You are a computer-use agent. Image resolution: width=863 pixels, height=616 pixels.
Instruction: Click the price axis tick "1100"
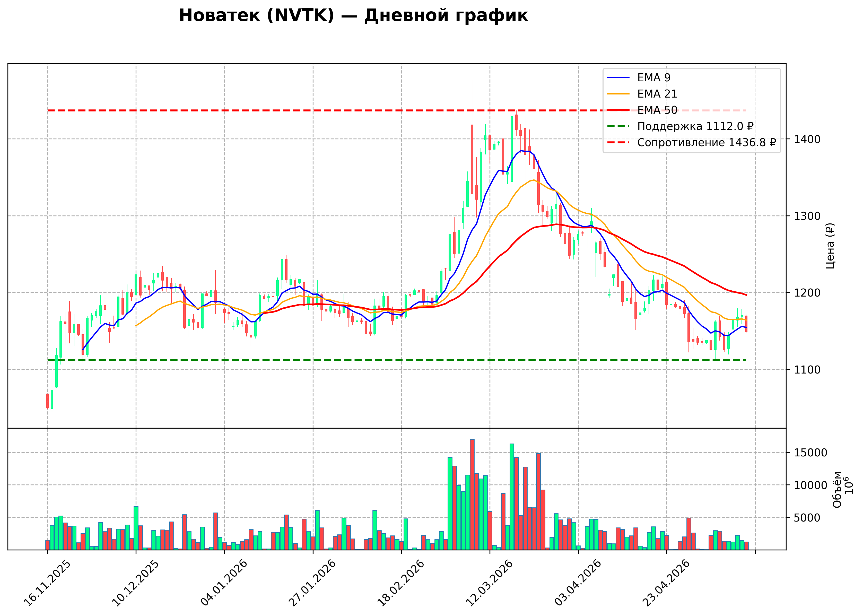tap(808, 369)
